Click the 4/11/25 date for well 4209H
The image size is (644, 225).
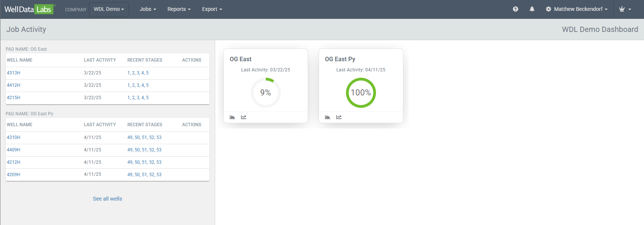(93, 174)
